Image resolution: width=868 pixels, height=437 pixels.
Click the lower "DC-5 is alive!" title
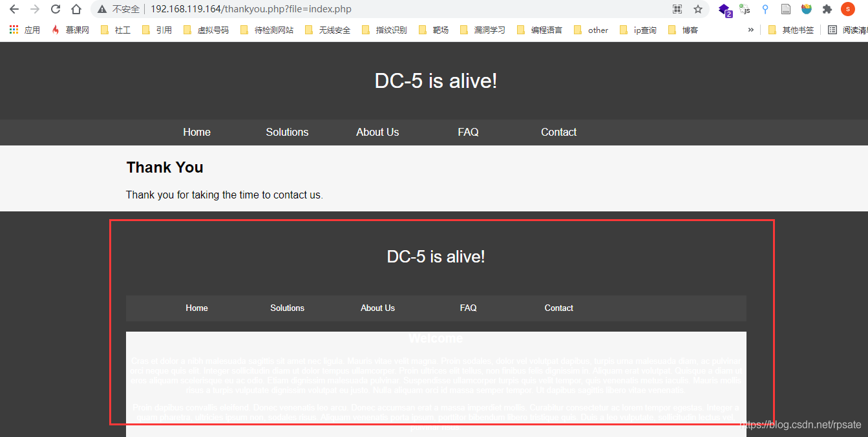click(x=436, y=257)
